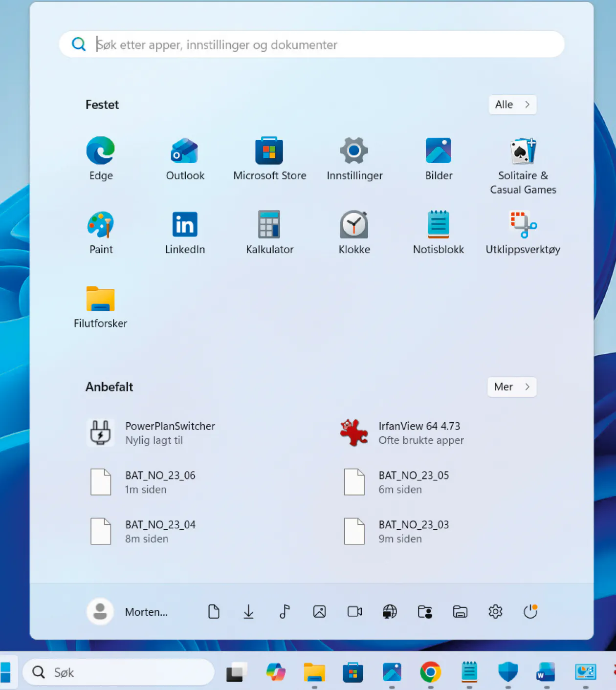Open recent file BAT_NO_23_04

143,531
